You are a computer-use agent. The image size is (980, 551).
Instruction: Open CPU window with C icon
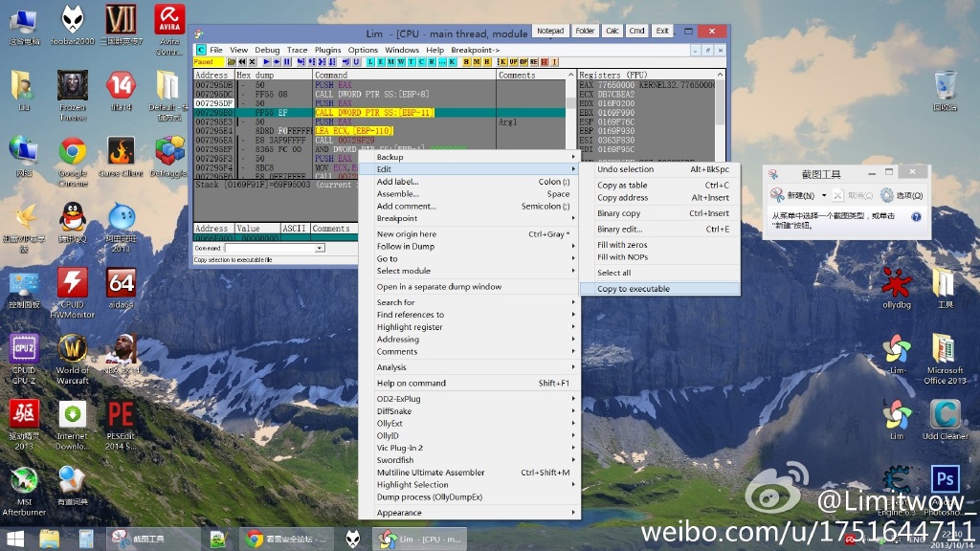(x=421, y=62)
